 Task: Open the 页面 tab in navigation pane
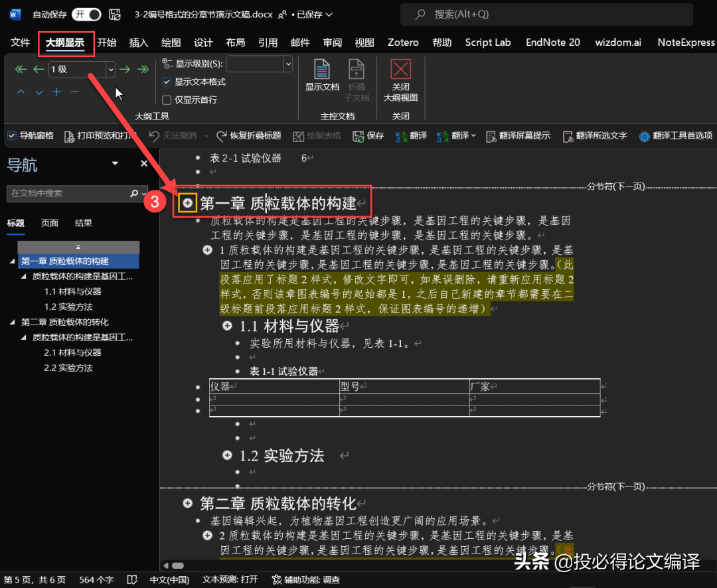[x=50, y=223]
